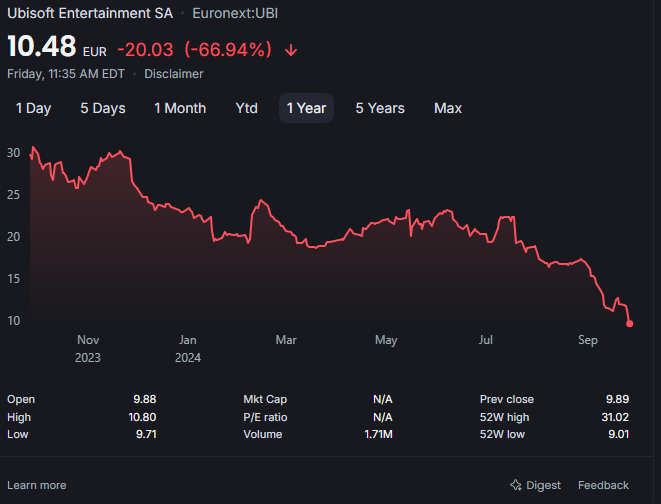This screenshot has height=504, width=661.
Task: Click the Jan 2024 axis label
Action: tap(188, 349)
